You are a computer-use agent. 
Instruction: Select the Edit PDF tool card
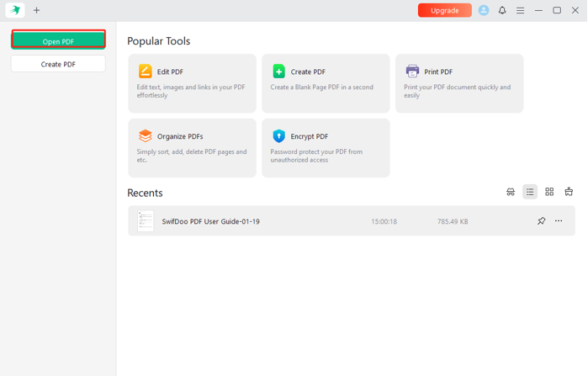coord(192,83)
